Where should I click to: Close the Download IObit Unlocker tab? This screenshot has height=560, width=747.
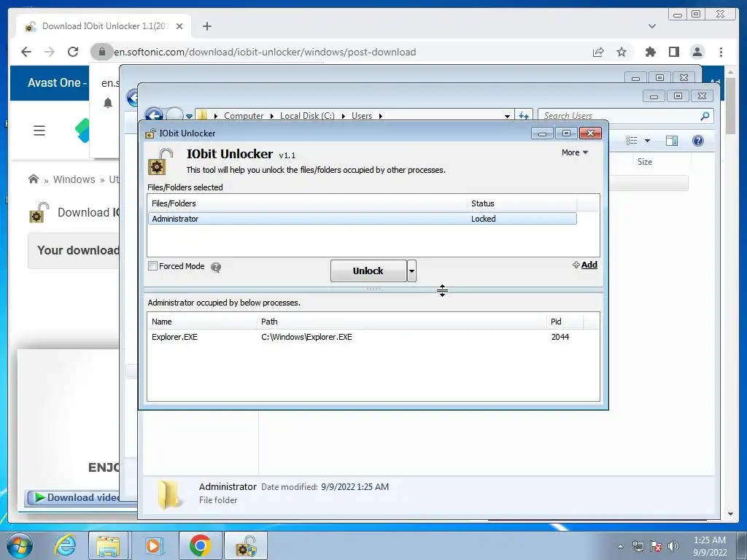pyautogui.click(x=179, y=26)
